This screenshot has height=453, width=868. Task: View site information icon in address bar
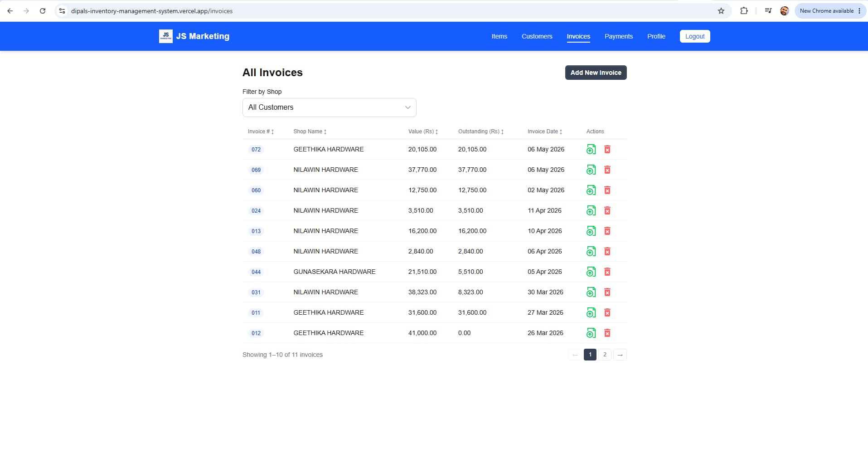pyautogui.click(x=62, y=11)
